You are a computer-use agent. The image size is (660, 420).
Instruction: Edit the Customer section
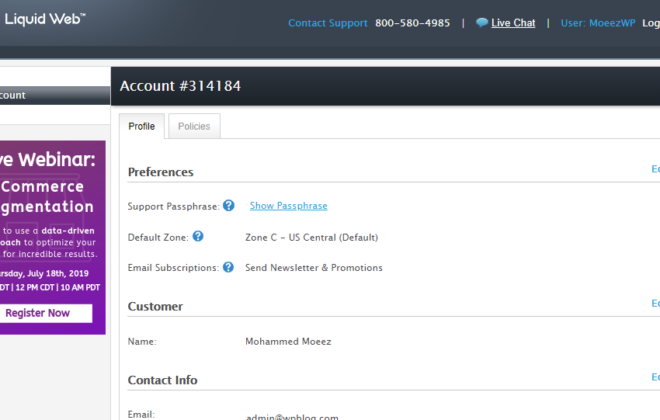pyautogui.click(x=655, y=303)
